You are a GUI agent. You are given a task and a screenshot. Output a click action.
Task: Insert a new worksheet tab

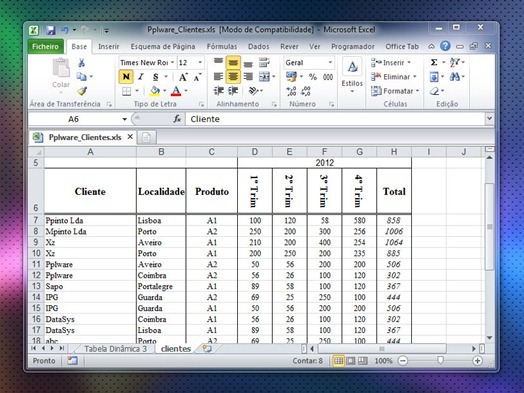pyautogui.click(x=207, y=349)
